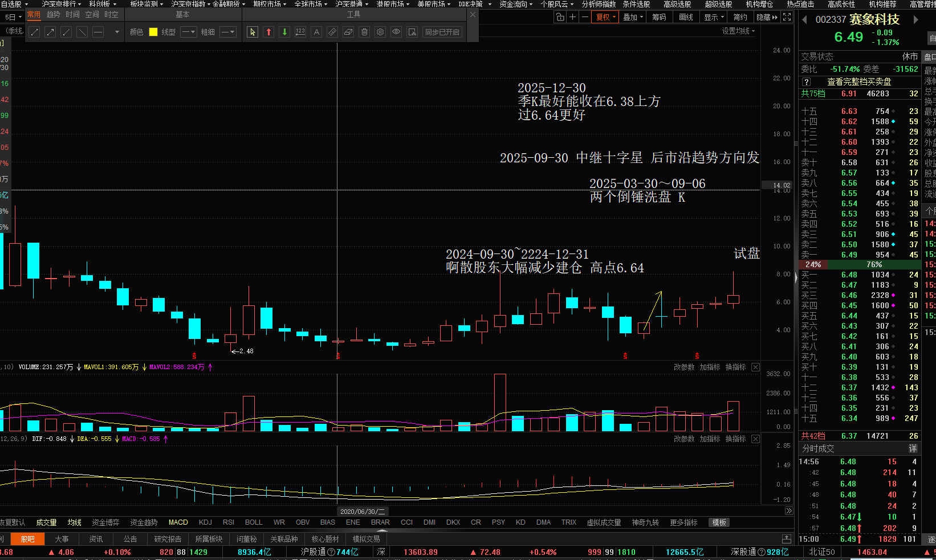Image resolution: width=936 pixels, height=560 pixels.
Task: Toggle drawing visibility eye icon
Action: point(396,32)
